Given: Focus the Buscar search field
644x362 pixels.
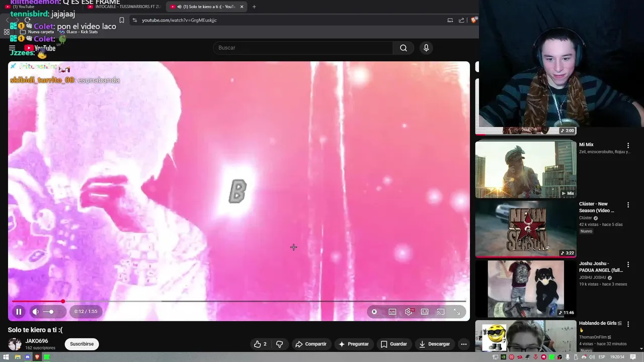Looking at the screenshot, I should tap(303, 48).
